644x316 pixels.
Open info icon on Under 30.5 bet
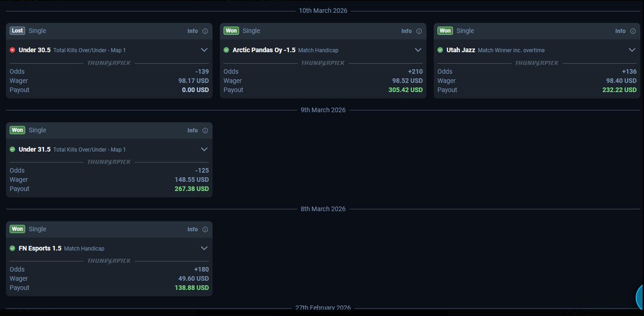coord(205,31)
